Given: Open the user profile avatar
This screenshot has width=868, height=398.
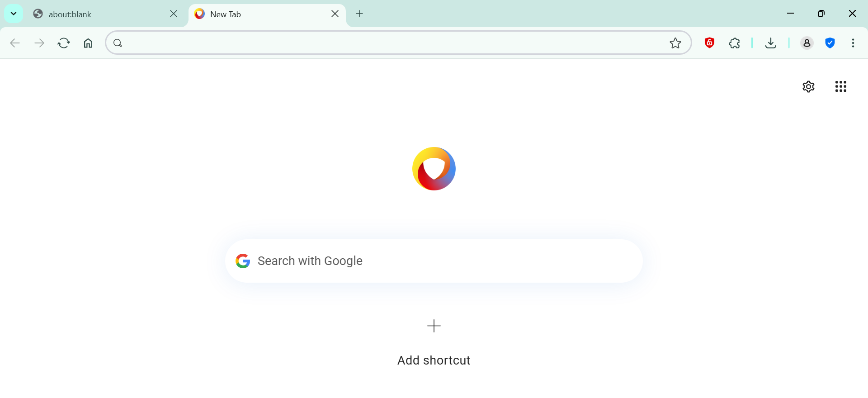Looking at the screenshot, I should point(807,43).
